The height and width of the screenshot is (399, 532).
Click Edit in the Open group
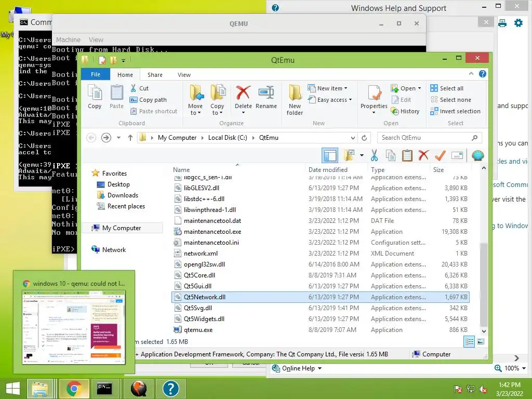click(x=401, y=100)
